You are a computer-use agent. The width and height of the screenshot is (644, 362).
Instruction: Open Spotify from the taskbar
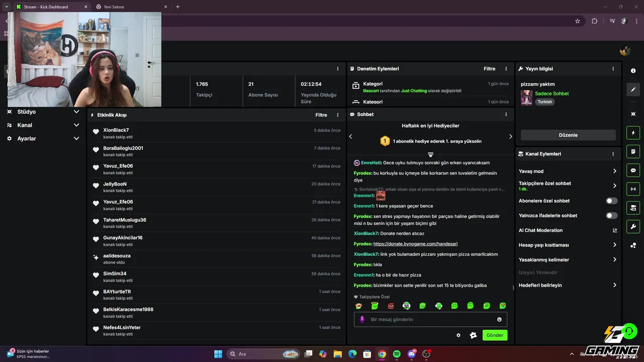click(396, 354)
